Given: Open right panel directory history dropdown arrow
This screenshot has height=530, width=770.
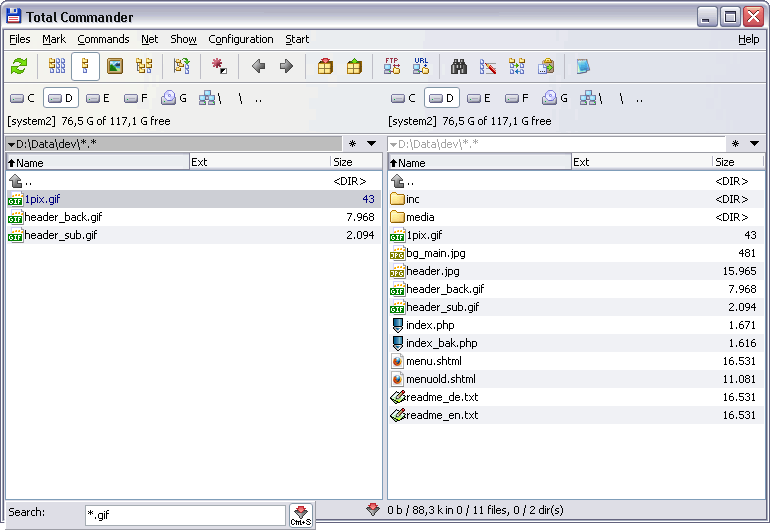Looking at the screenshot, I should coord(754,143).
